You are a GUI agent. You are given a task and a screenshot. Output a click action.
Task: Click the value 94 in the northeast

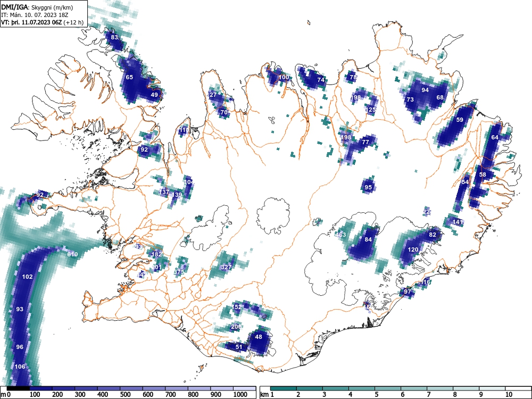tap(425, 90)
